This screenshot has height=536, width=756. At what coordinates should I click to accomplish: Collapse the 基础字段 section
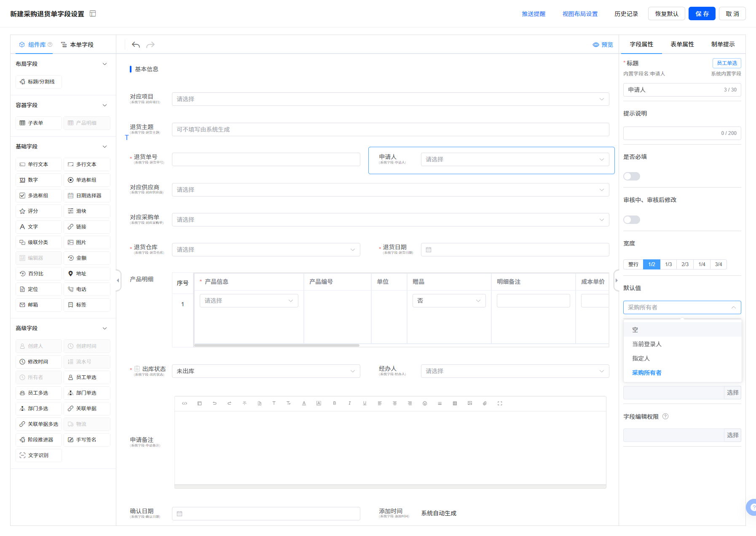[x=105, y=147]
